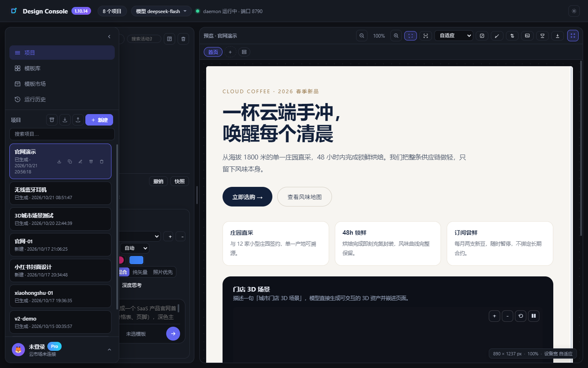Click the 新建 project button

point(99,120)
